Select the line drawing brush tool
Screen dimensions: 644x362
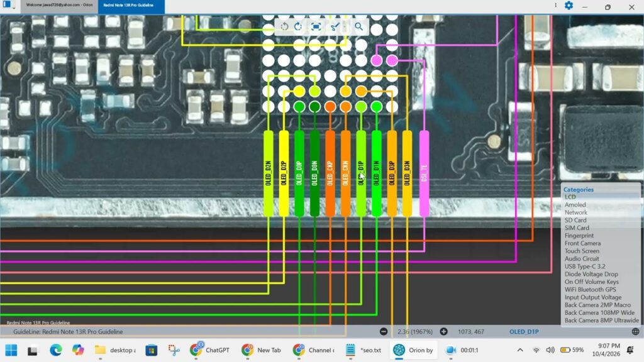[335, 26]
